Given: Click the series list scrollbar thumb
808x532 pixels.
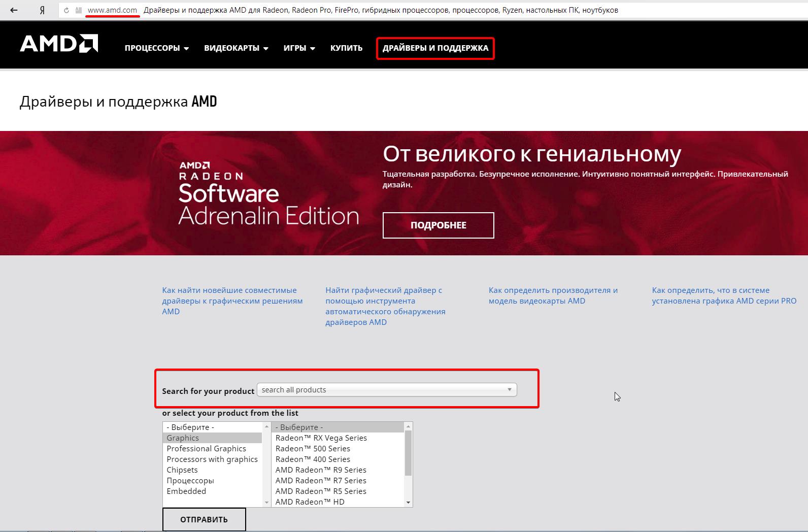Looking at the screenshot, I should point(408,453).
